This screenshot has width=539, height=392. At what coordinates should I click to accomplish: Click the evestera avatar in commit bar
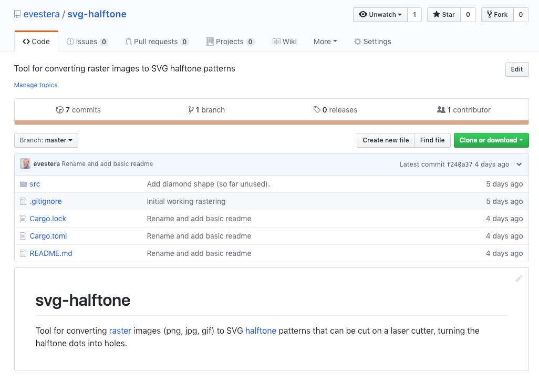click(25, 163)
